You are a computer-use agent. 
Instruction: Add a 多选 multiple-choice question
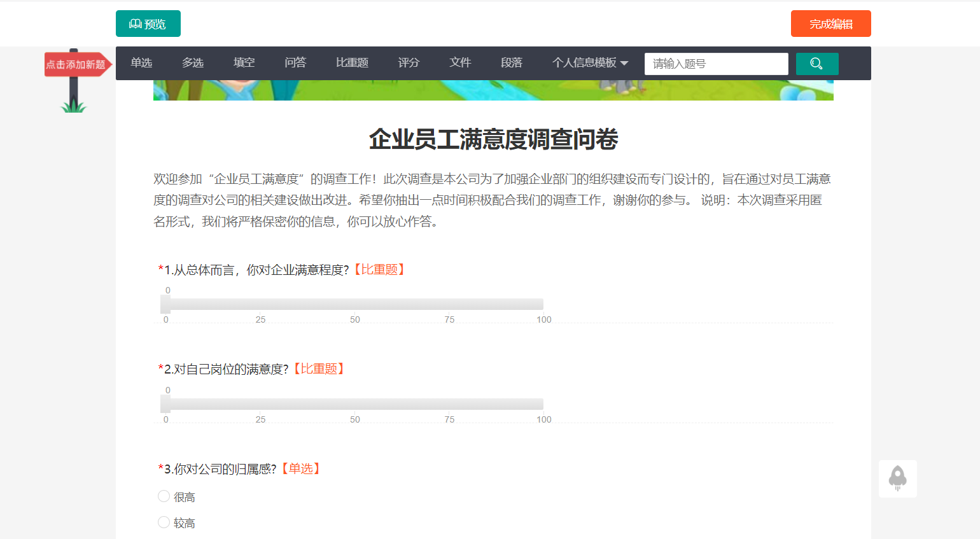pyautogui.click(x=192, y=62)
